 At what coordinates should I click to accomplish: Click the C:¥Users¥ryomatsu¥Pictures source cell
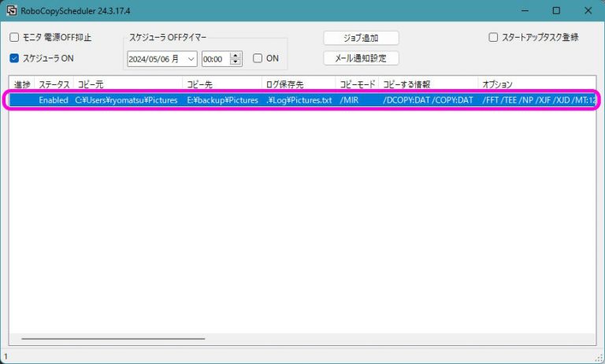pos(126,100)
